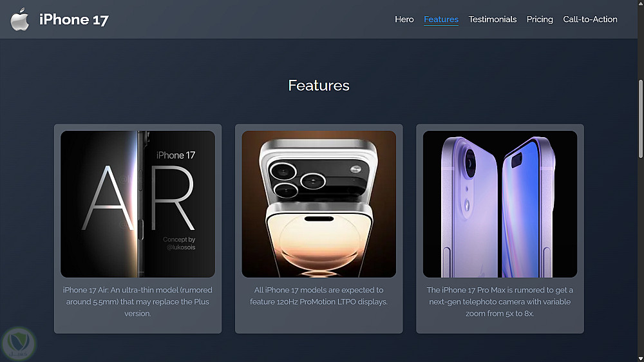Click the Pro Max telephoto description text

(x=500, y=301)
